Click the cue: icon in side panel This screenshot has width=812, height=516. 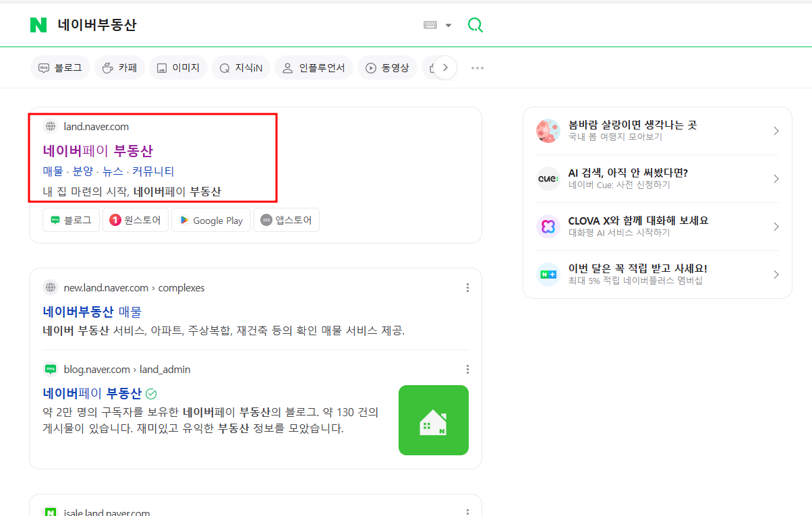click(548, 179)
